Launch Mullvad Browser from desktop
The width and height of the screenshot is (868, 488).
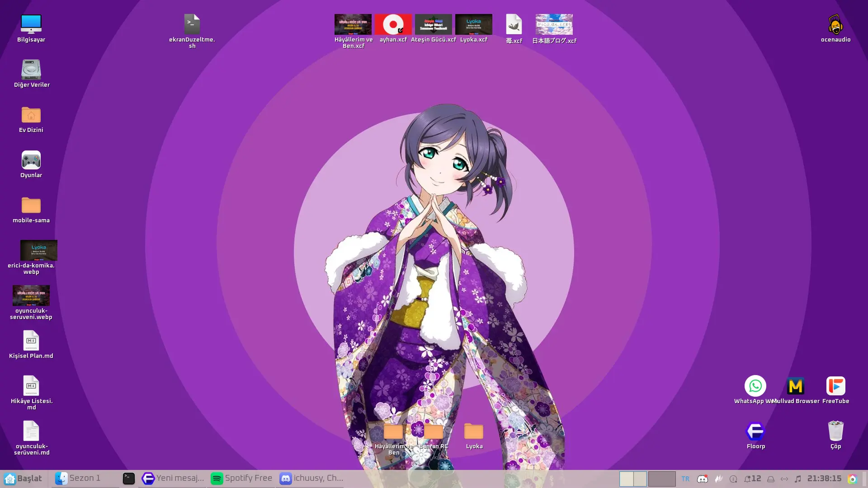tap(796, 389)
